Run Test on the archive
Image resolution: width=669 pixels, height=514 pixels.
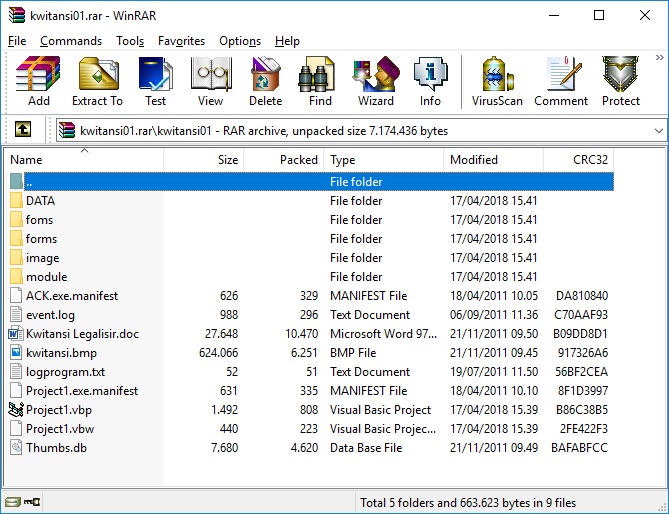pos(155,81)
